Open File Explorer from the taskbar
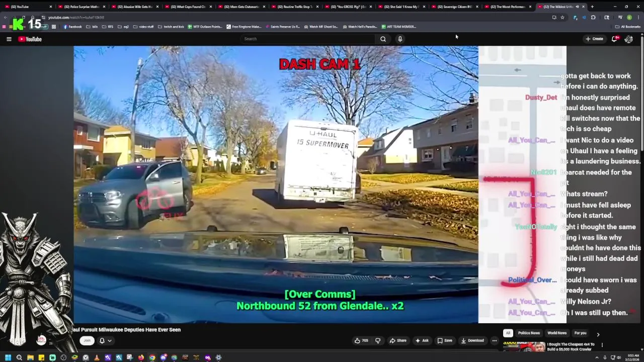 tap(30, 357)
